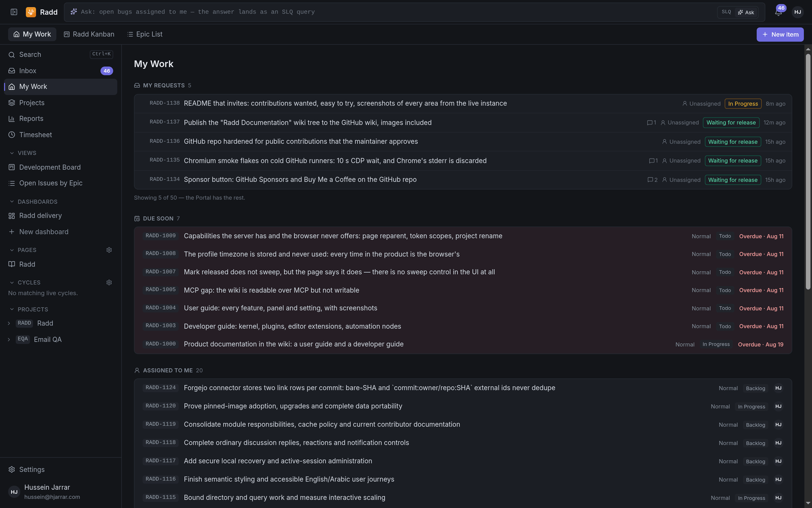Switch to the Epic List tab

pos(145,35)
